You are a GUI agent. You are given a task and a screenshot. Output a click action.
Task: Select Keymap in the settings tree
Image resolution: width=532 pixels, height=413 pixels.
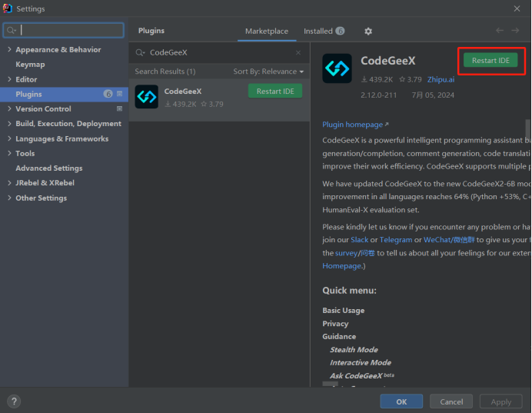click(30, 65)
